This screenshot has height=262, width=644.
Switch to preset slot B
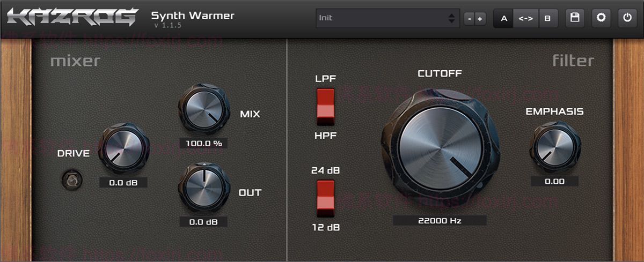pos(547,18)
